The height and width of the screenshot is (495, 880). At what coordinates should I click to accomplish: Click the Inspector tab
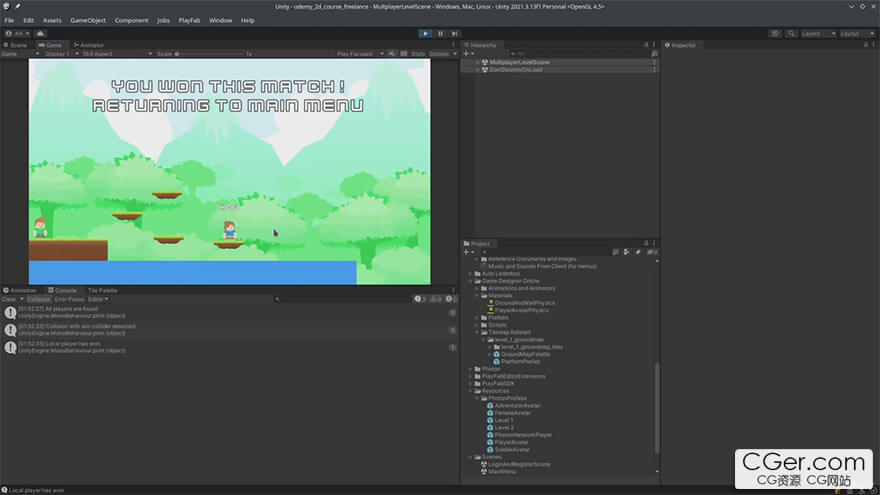pos(680,45)
